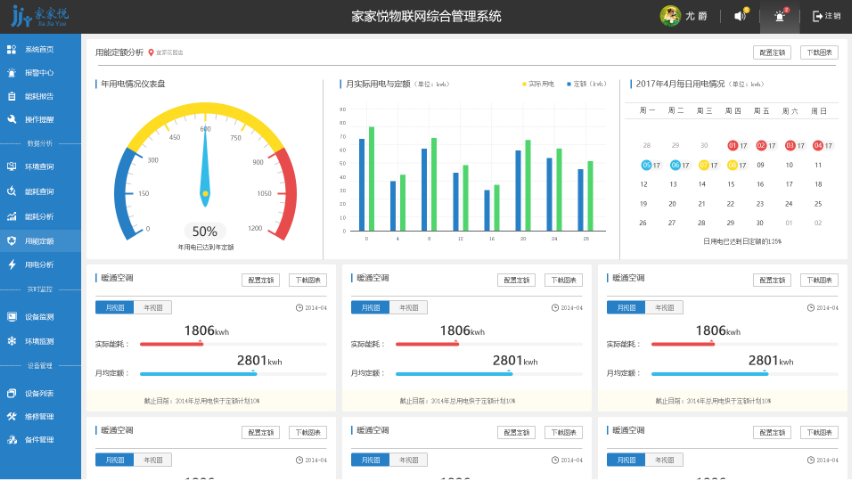Viewport: 852px width, 480px height.
Task: Click the top 配置定额 button
Action: click(x=772, y=52)
